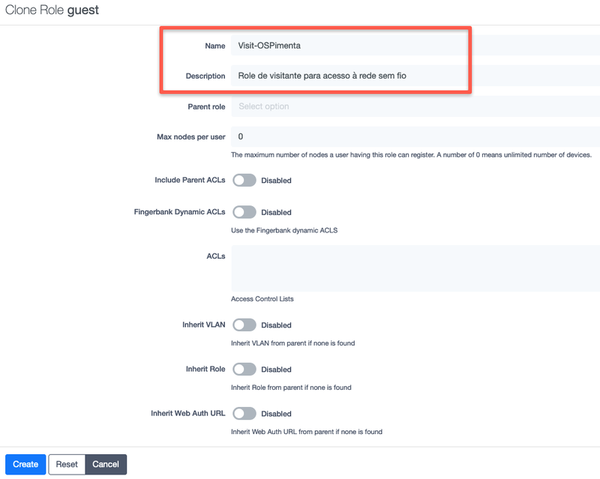Toggle the Inherit VLAN switch
Image resolution: width=600 pixels, height=479 pixels.
click(x=244, y=325)
